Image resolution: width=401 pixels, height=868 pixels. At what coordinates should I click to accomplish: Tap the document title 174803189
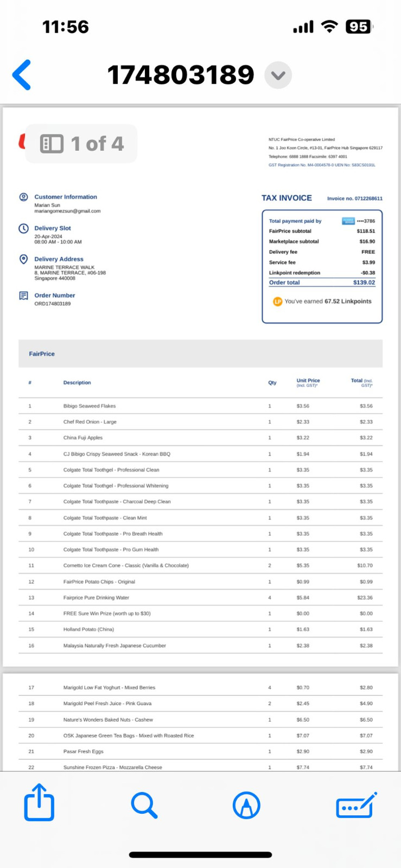click(x=181, y=75)
